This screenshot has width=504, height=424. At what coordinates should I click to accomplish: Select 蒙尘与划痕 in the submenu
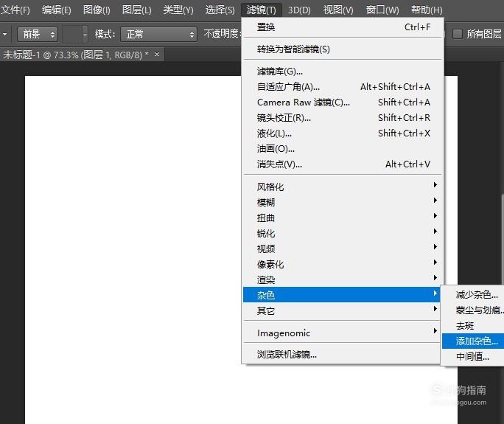(x=473, y=310)
